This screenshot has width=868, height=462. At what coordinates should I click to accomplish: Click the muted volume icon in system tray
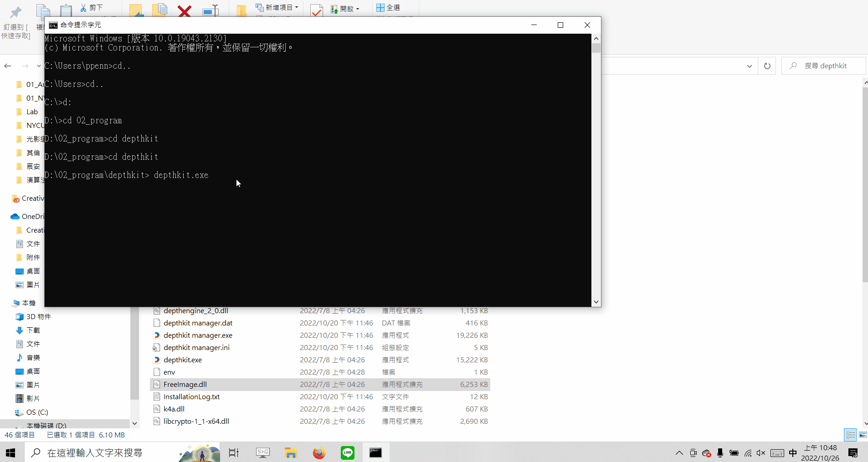(760, 453)
